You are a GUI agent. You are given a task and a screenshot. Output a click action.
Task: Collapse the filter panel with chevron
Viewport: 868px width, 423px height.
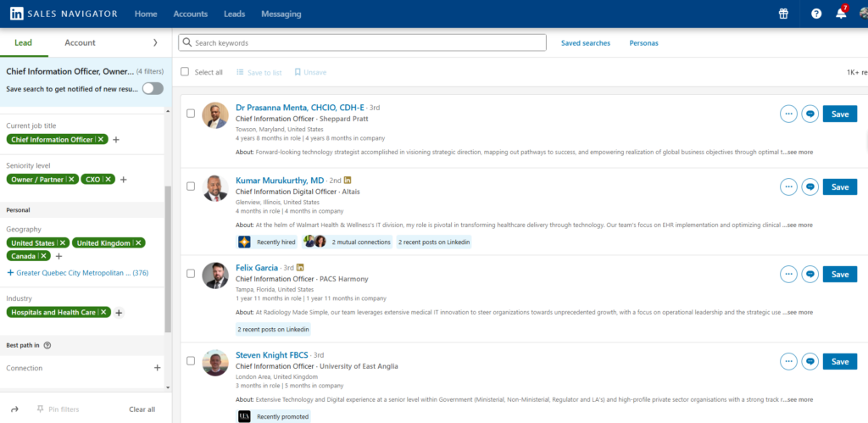pos(155,42)
